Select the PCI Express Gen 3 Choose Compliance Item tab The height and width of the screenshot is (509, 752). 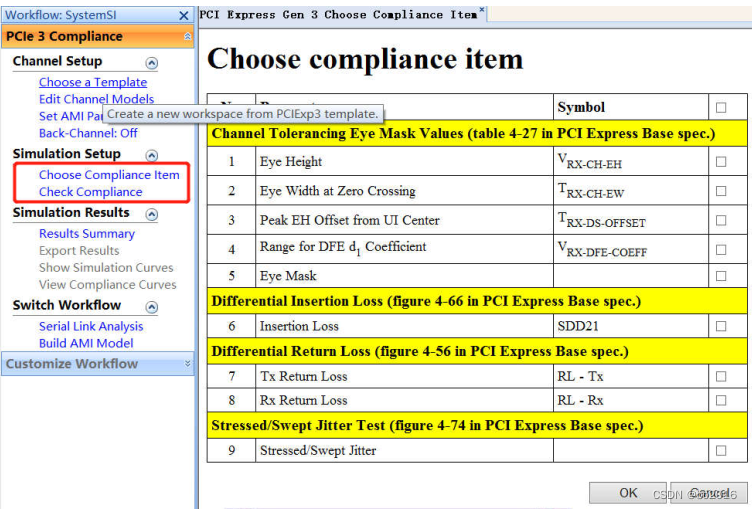[x=338, y=15]
